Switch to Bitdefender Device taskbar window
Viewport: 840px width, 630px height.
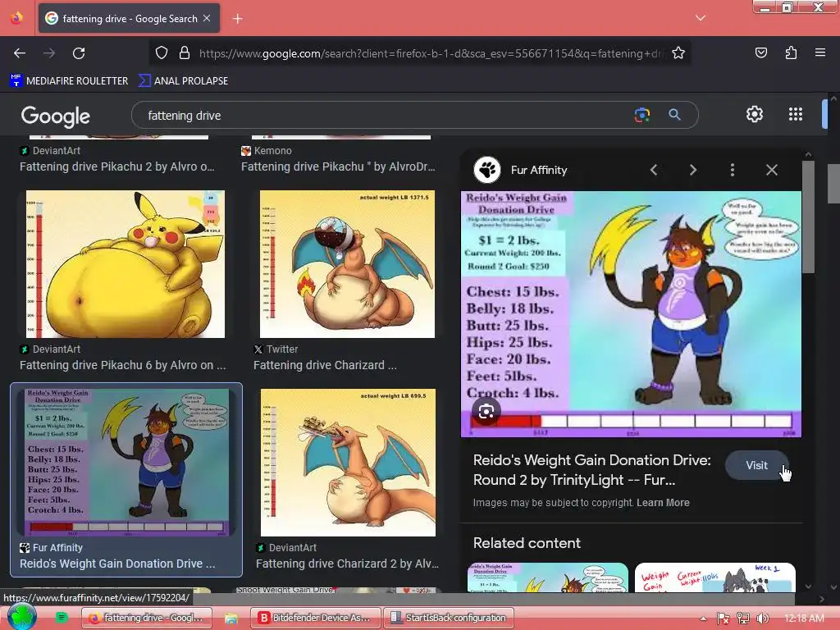coord(316,618)
